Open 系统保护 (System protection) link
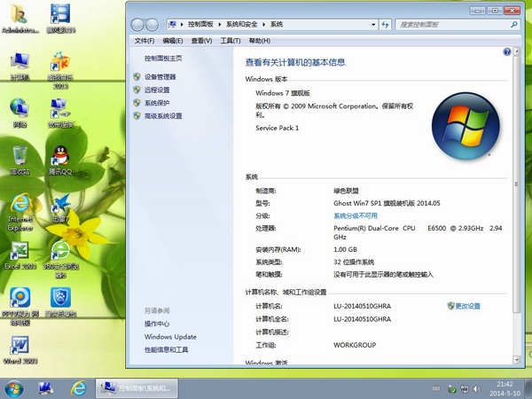 coord(157,103)
